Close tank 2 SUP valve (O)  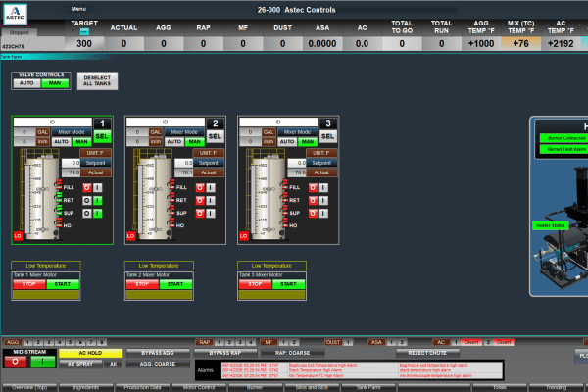pos(200,214)
